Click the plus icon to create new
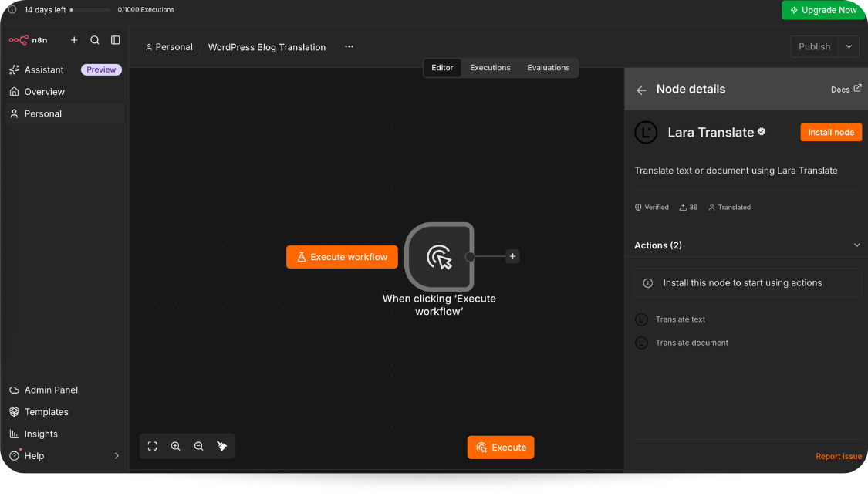This screenshot has height=500, width=868. click(x=74, y=40)
